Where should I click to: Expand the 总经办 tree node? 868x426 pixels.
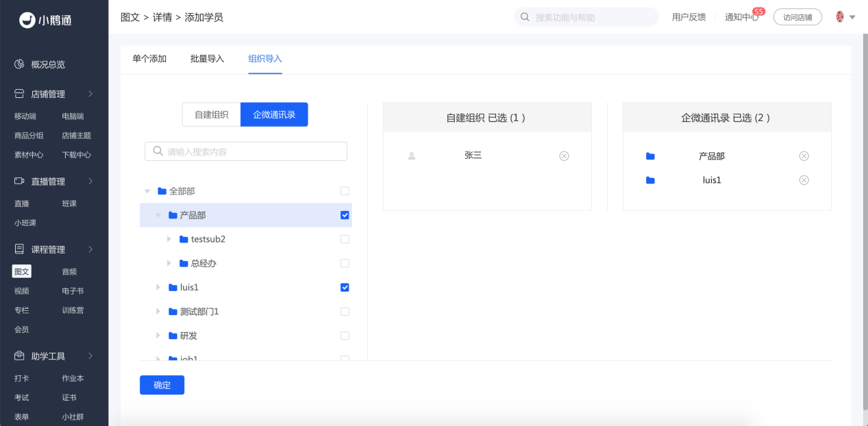(169, 264)
